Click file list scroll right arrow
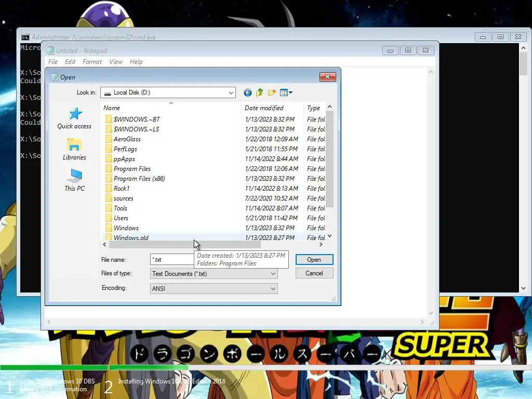The image size is (532, 399). [x=321, y=244]
